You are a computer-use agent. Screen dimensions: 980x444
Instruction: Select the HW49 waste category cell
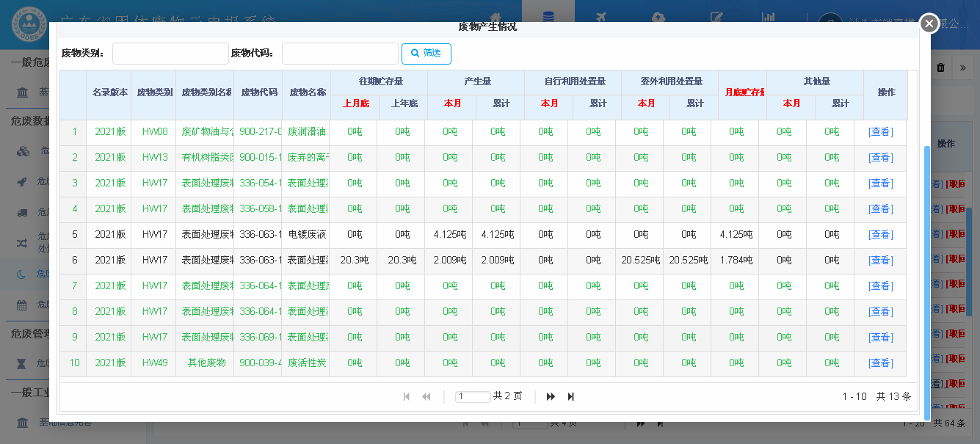pyautogui.click(x=155, y=363)
